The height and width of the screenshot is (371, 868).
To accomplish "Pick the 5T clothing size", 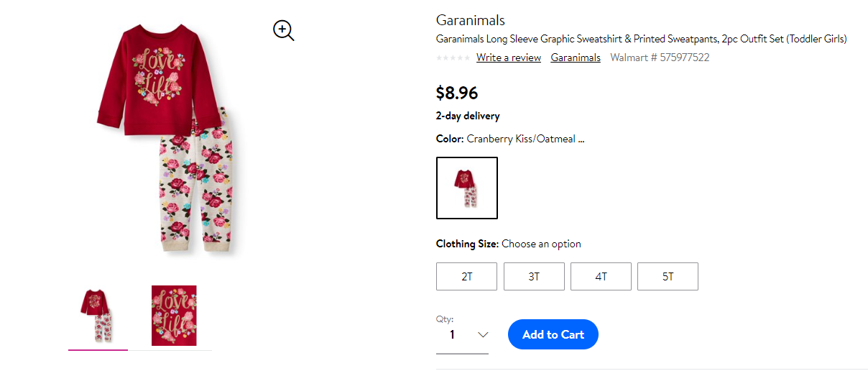I will pos(668,276).
